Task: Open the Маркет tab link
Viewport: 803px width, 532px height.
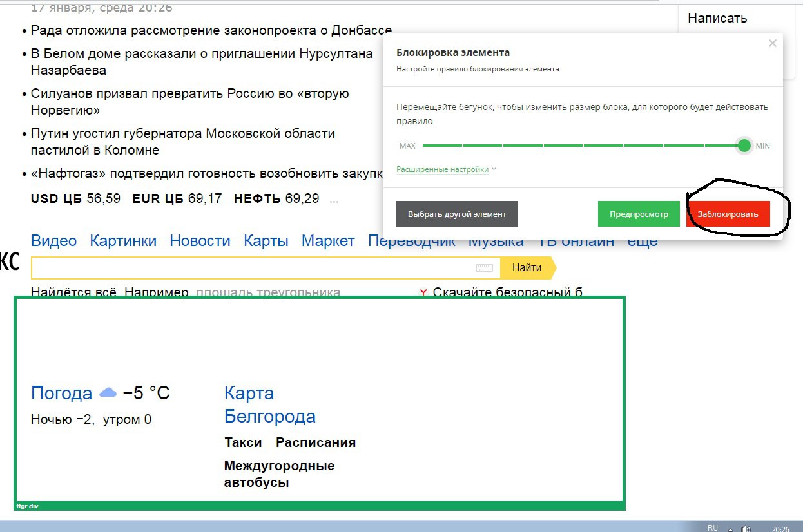Action: coord(328,241)
